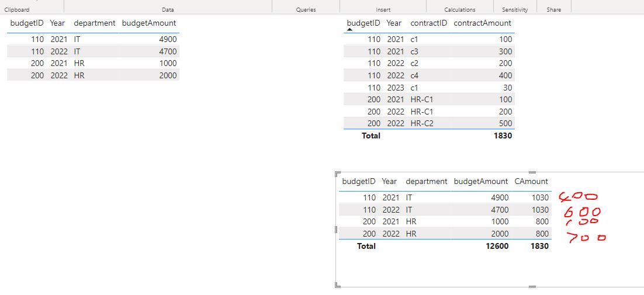Viewport: 644px width, 295px height.
Task: Click the c1 cell in the 2021 contract row
Action: click(414, 39)
